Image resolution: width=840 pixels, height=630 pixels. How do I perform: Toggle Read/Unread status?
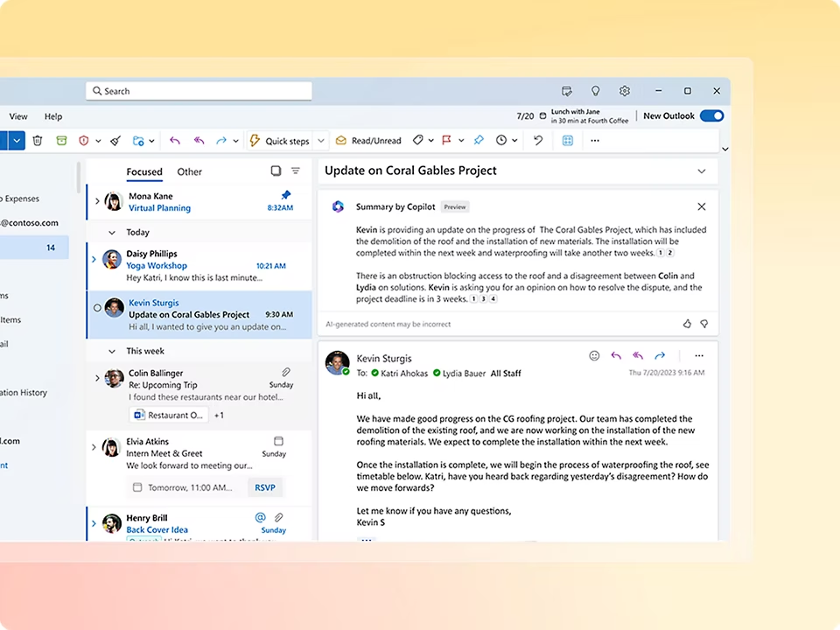(368, 140)
